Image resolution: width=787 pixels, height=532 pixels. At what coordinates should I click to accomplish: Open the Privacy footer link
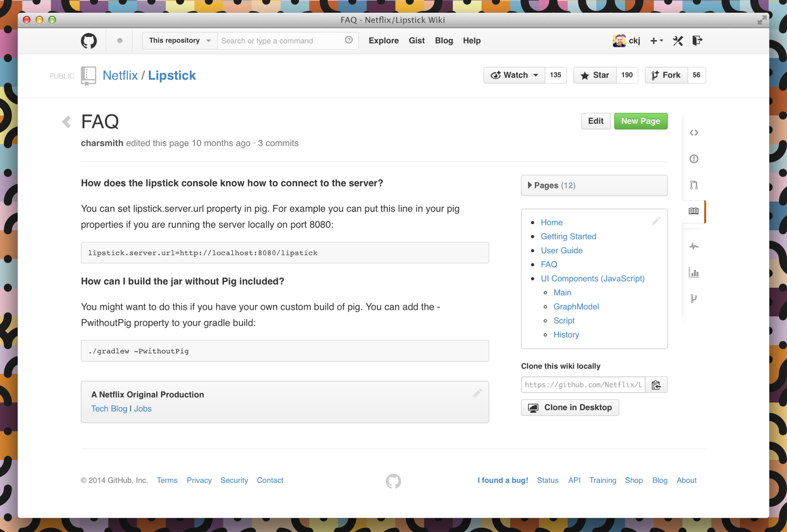199,480
